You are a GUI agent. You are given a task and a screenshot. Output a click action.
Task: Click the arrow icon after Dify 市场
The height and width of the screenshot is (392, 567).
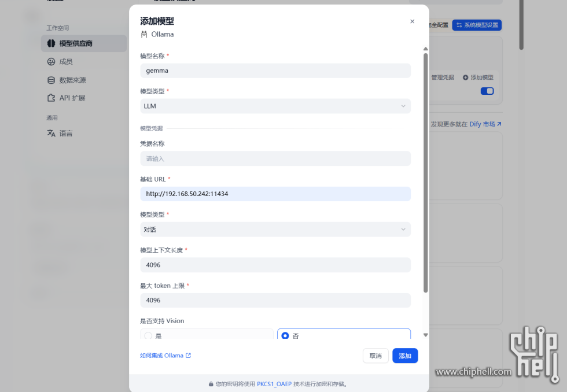(x=499, y=124)
